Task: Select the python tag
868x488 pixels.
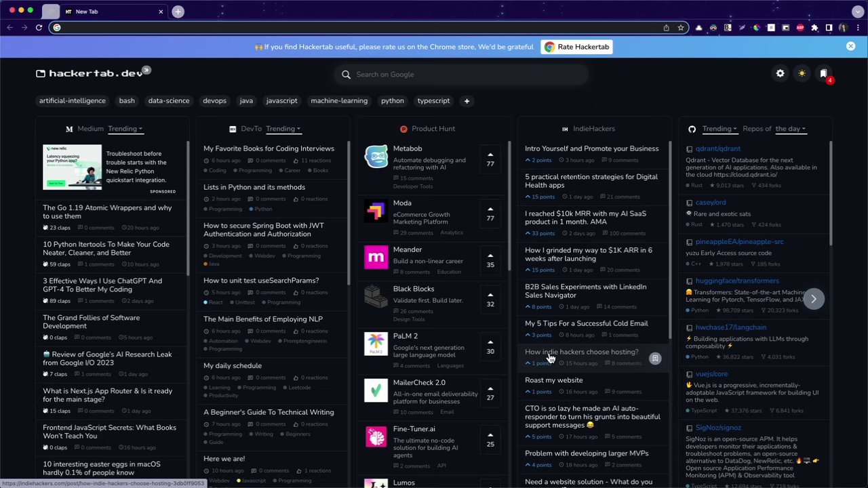Action: (x=393, y=101)
